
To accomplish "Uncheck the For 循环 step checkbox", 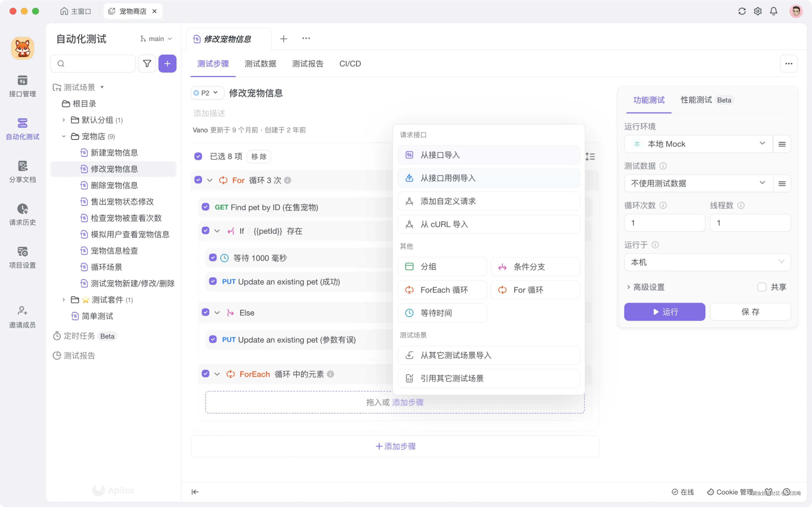I will (x=198, y=180).
